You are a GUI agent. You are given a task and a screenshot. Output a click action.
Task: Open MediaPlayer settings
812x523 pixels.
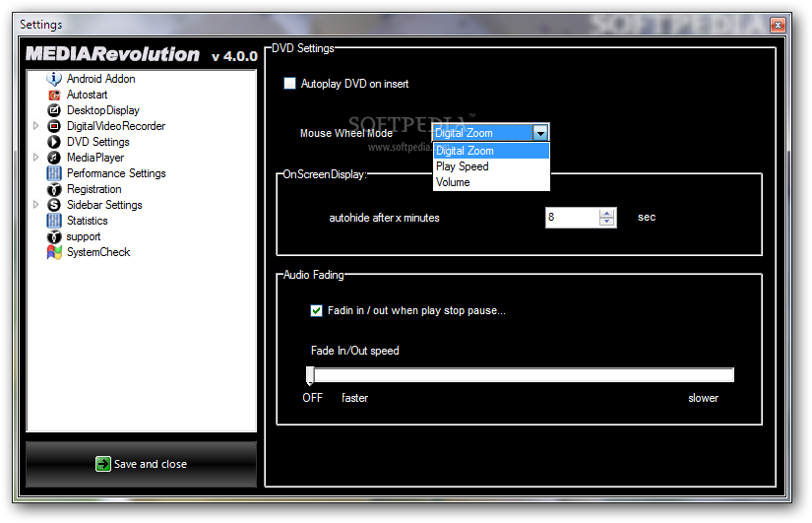[x=95, y=158]
